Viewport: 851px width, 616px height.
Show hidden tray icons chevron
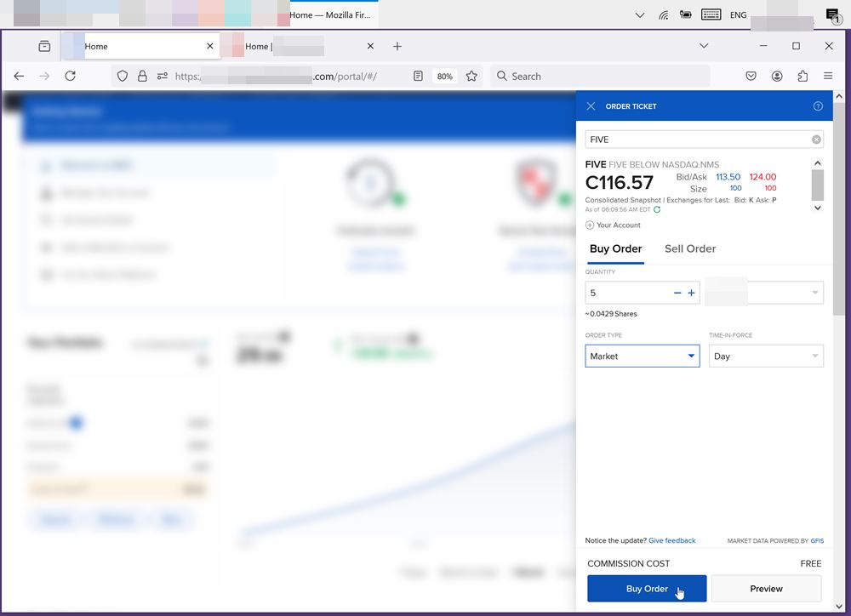coord(640,15)
